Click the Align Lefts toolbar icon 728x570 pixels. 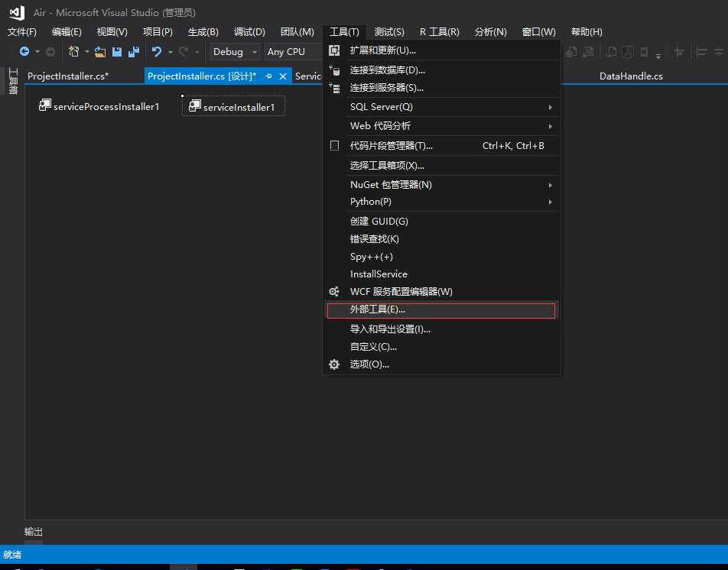tap(702, 52)
